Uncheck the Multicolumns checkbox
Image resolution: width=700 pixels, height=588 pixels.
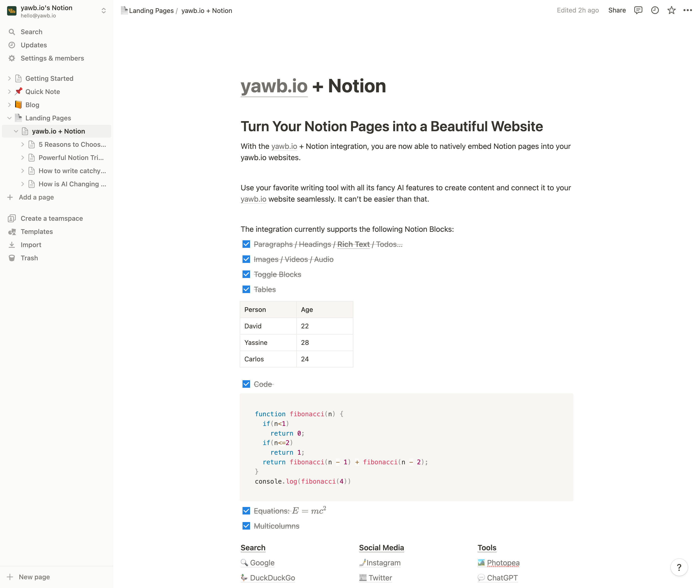pyautogui.click(x=246, y=526)
